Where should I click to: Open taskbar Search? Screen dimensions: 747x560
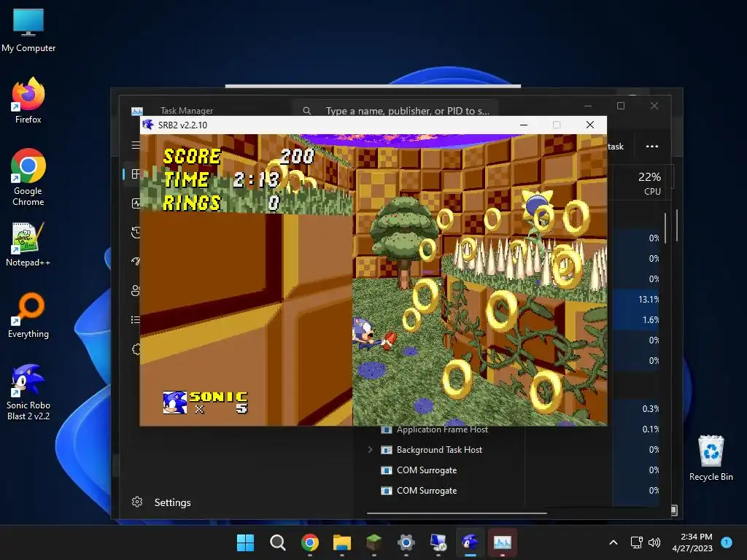(278, 542)
